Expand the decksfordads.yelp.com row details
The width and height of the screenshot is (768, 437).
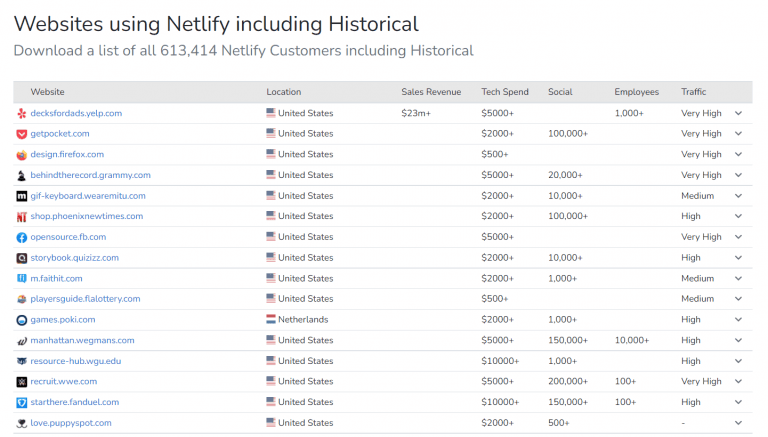click(738, 113)
